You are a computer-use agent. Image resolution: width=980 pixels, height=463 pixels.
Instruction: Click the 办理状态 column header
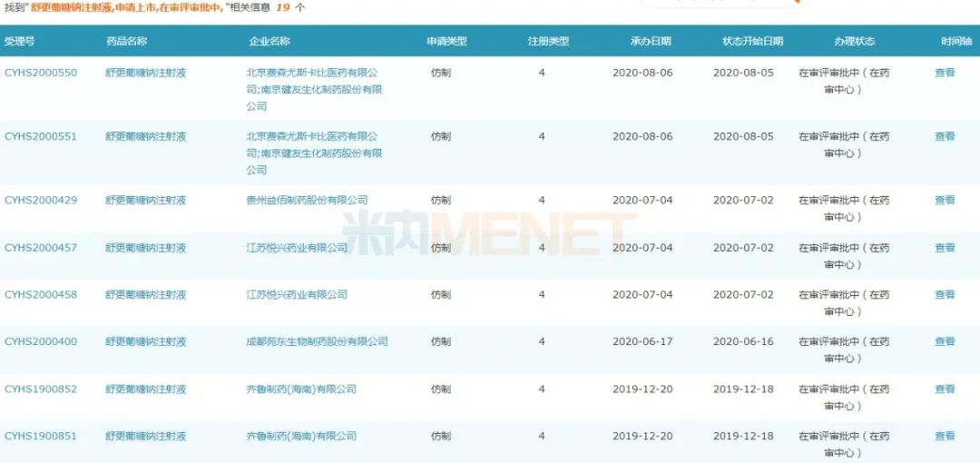tap(855, 41)
